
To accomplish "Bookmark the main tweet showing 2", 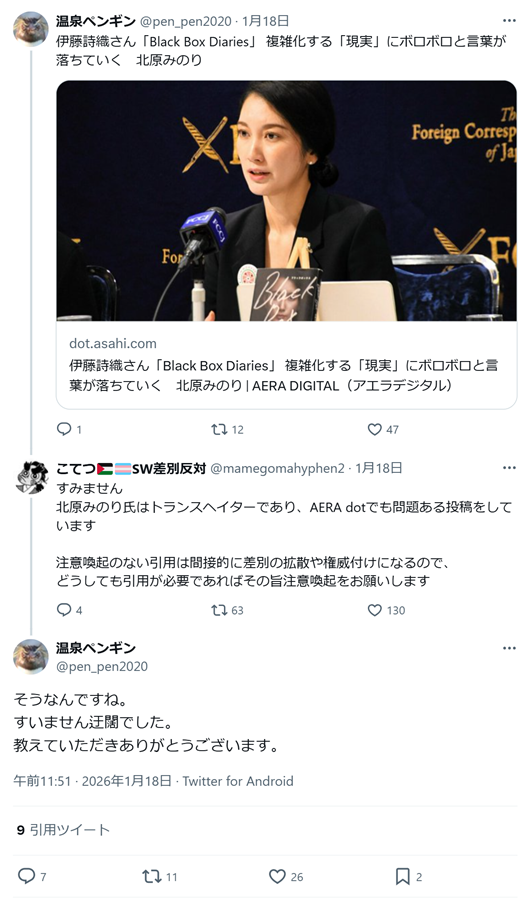I will (409, 876).
